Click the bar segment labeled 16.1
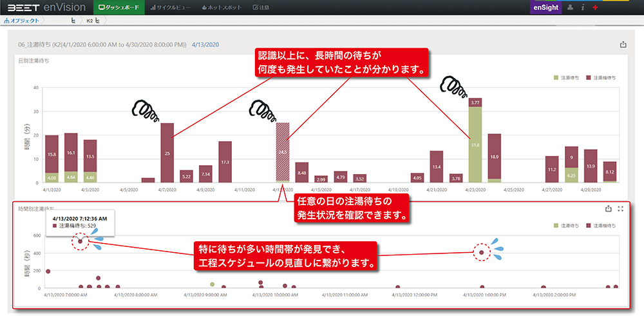Viewport: 644px width, 316px height. tap(71, 152)
